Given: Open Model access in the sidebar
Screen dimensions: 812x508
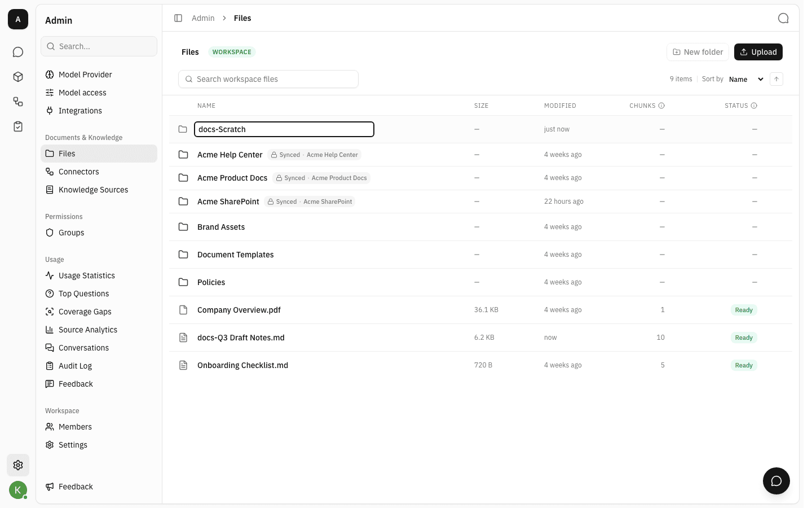Looking at the screenshot, I should (99, 93).
